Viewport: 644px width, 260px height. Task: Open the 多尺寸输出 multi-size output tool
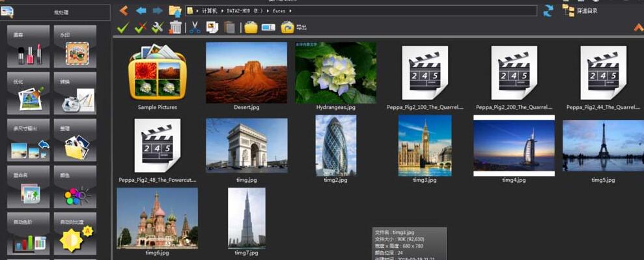(x=29, y=140)
